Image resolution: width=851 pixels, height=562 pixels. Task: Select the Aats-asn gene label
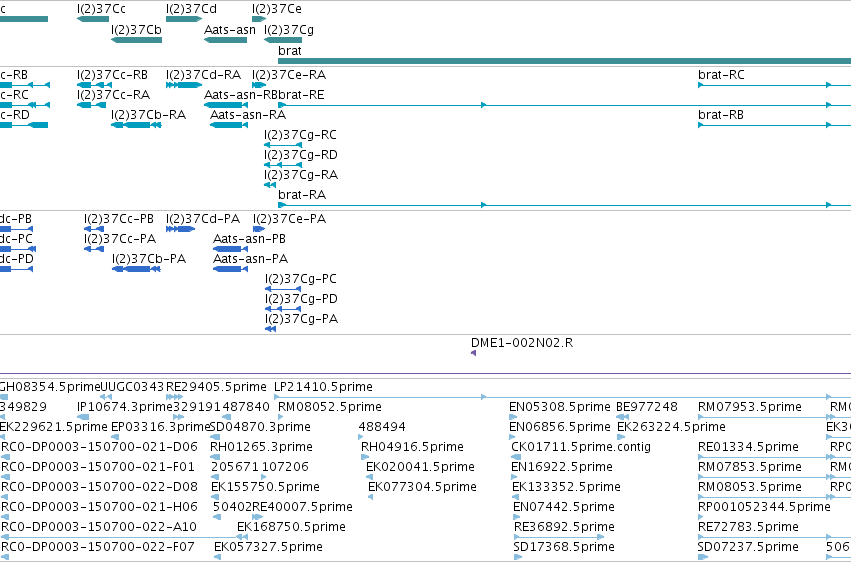[230, 30]
